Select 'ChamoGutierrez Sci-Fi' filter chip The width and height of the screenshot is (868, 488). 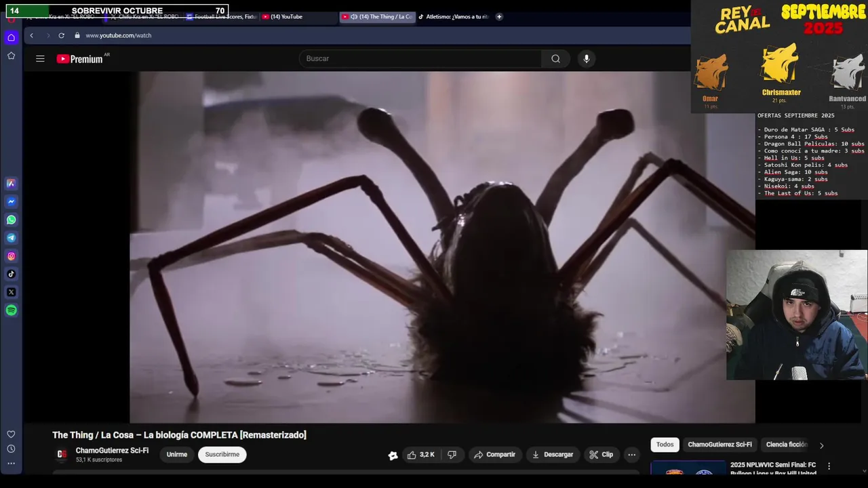point(719,445)
